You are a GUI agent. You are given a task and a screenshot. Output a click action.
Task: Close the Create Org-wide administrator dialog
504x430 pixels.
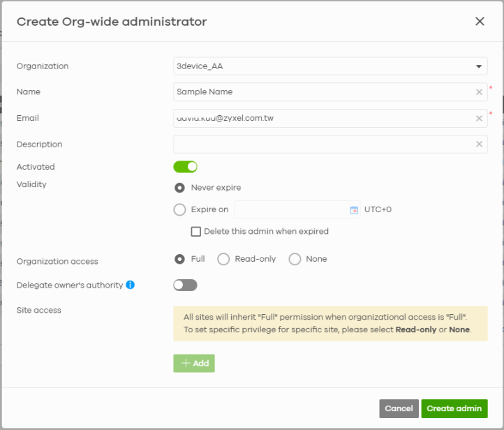[480, 22]
